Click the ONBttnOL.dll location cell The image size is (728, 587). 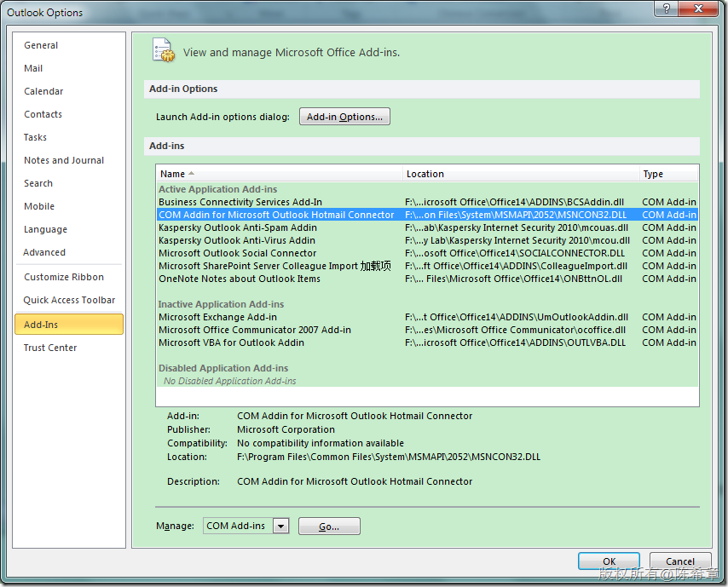pos(513,279)
